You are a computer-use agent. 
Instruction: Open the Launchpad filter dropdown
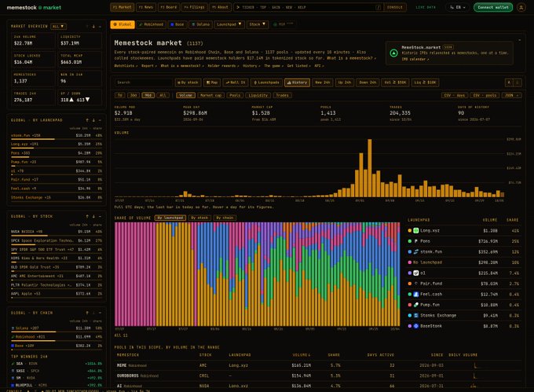pyautogui.click(x=229, y=24)
